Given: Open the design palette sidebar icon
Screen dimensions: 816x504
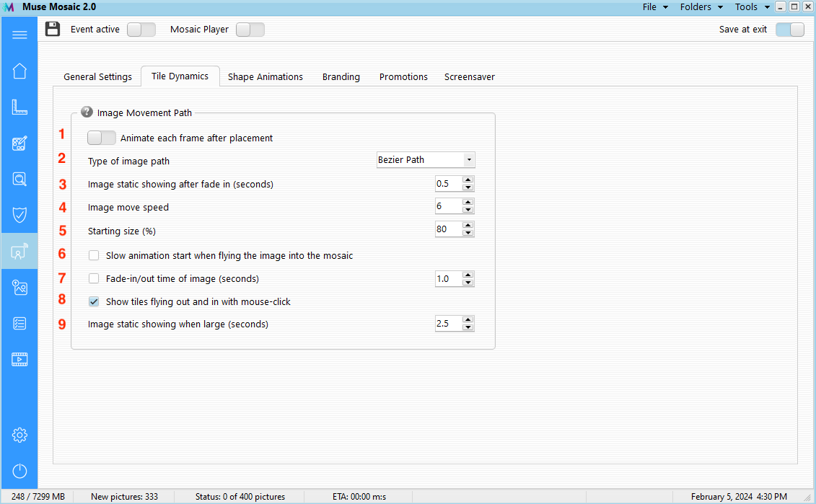Looking at the screenshot, I should click(x=19, y=143).
